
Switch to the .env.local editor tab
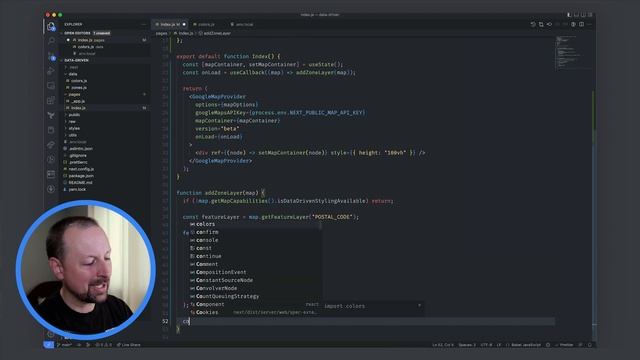coord(244,24)
